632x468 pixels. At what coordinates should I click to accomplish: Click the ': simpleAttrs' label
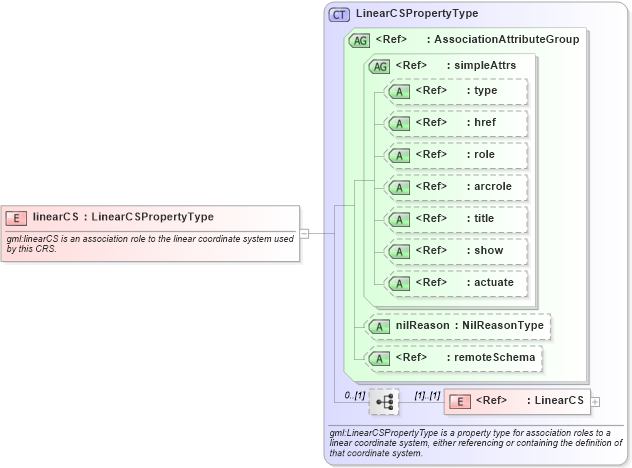[x=481, y=65]
